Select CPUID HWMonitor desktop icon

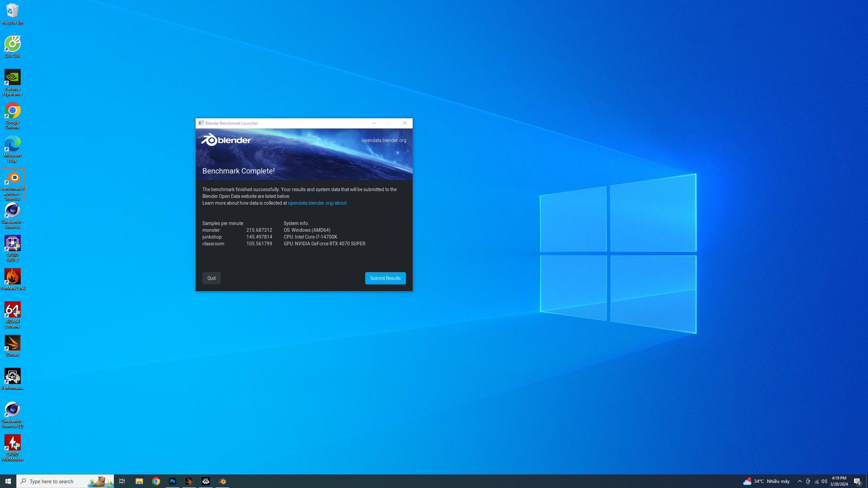[13, 448]
